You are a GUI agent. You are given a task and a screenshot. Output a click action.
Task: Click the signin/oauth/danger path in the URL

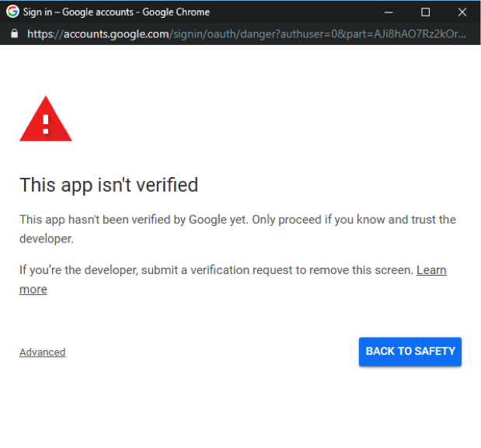(224, 33)
